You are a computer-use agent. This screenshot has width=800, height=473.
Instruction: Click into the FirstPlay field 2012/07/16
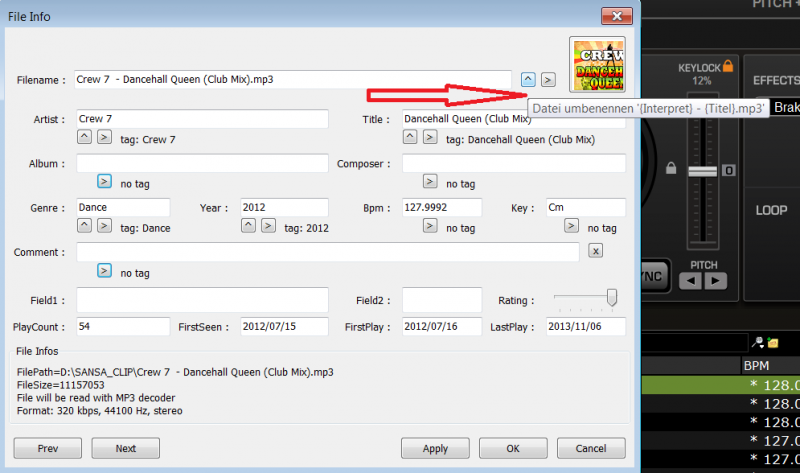click(x=442, y=327)
